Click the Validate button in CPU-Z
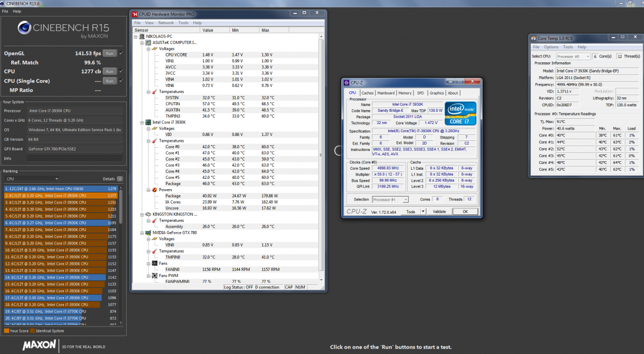Viewport: 644px width, 354px height. 439,212
